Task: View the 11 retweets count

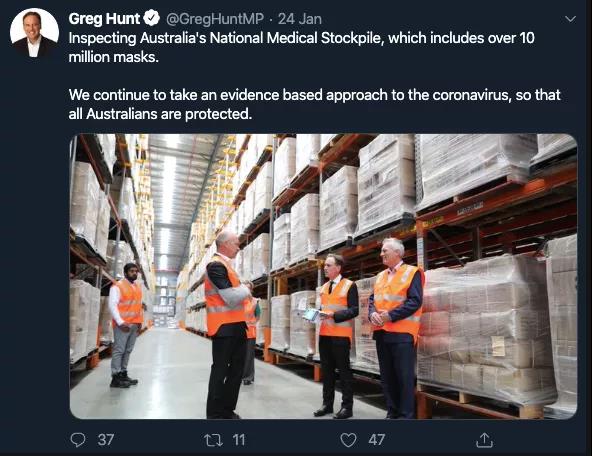Action: click(x=239, y=440)
